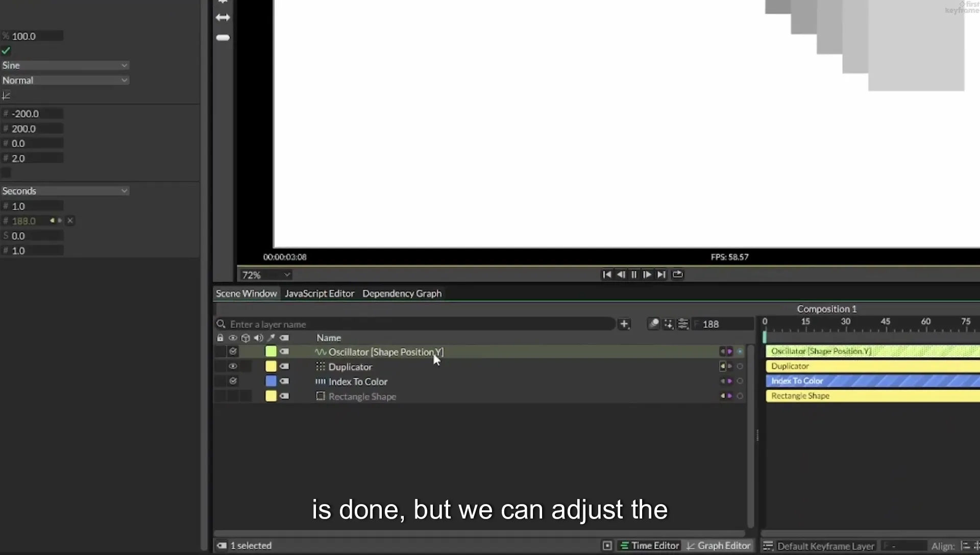Click the tag column header icon
The image size is (980, 555).
(284, 338)
